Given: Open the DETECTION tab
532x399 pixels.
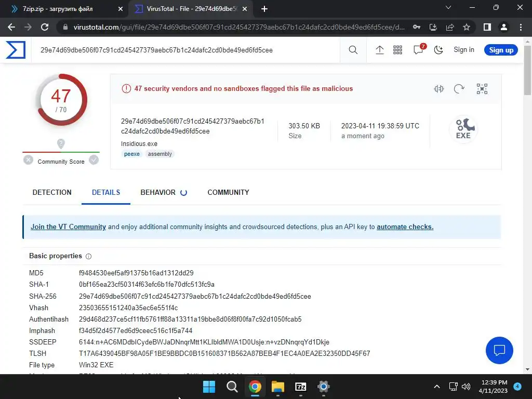Looking at the screenshot, I should point(52,192).
